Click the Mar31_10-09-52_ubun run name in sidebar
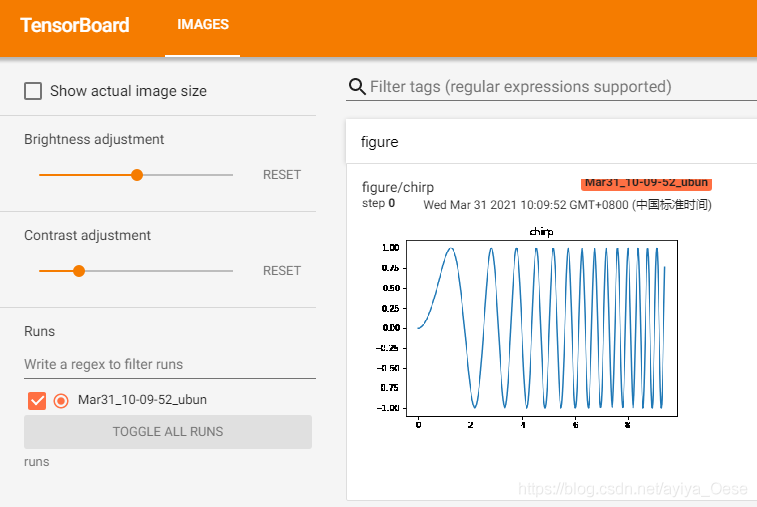The width and height of the screenshot is (757, 507). tap(142, 400)
